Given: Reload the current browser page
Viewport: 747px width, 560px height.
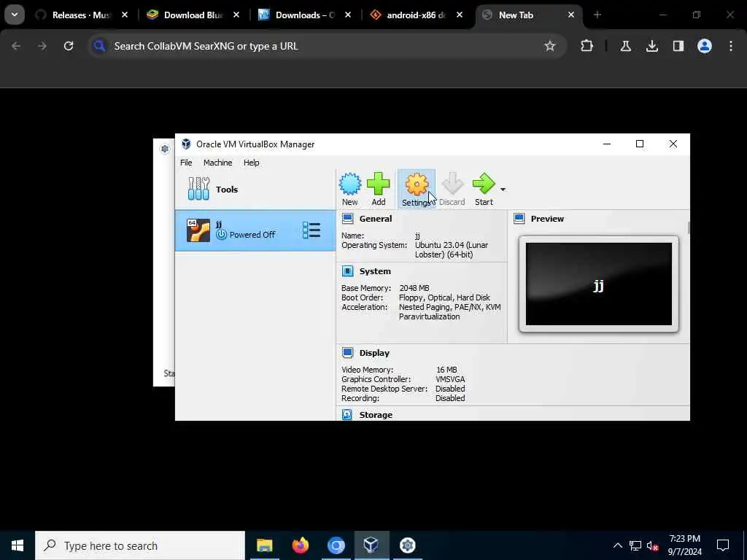Looking at the screenshot, I should point(69,46).
